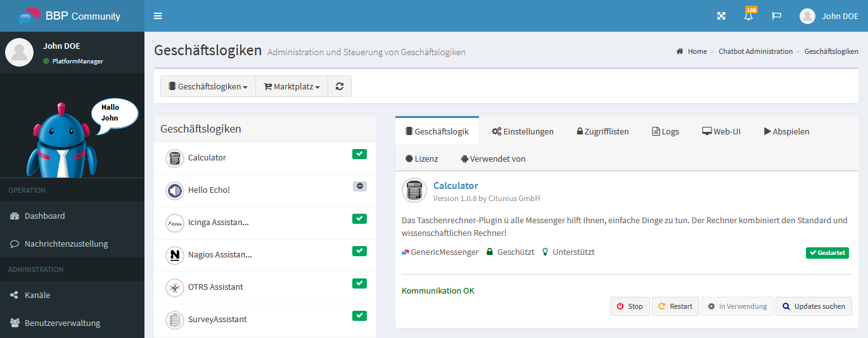Image resolution: width=868 pixels, height=338 pixels.
Task: Click the refresh icon button in toolbar
Action: click(x=340, y=86)
